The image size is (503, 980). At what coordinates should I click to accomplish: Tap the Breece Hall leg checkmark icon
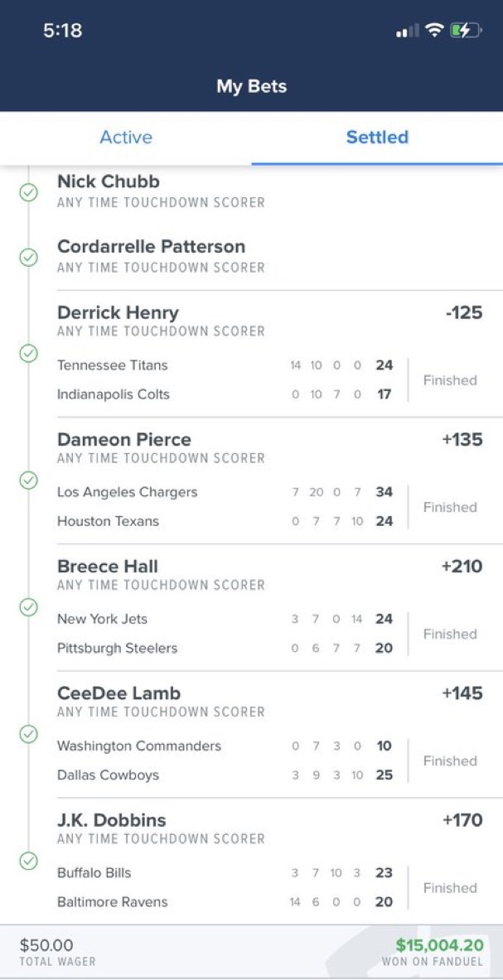[x=28, y=607]
